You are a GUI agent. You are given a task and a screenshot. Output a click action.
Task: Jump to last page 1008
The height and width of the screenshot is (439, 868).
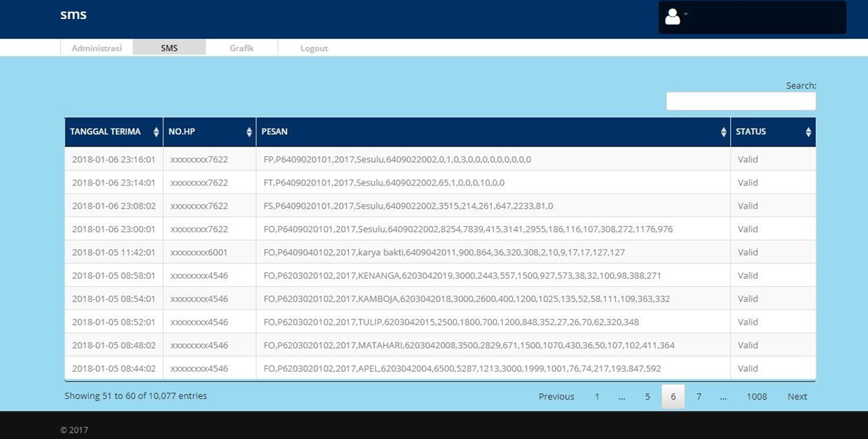click(x=757, y=396)
